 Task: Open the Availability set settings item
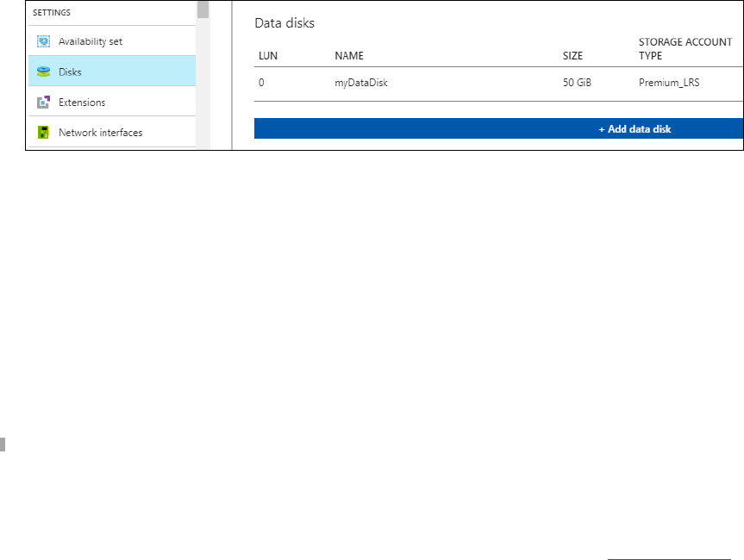pos(112,41)
